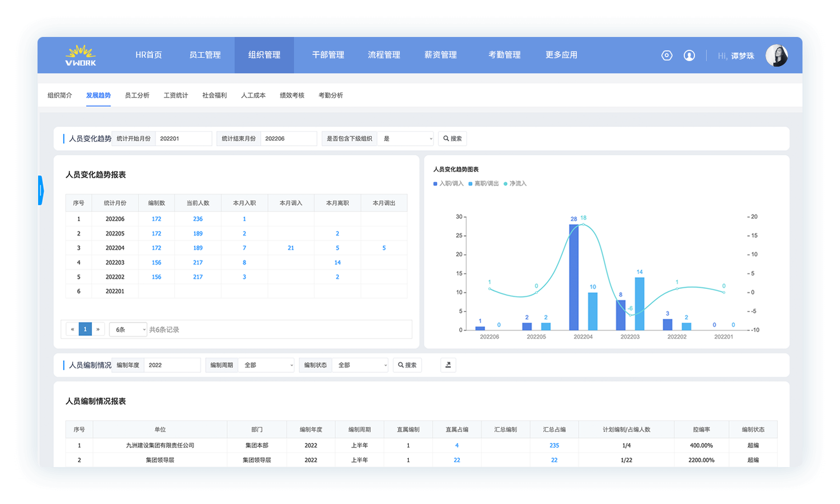
Task: Toggle 入职/调入 legend in chart
Action: (x=449, y=184)
